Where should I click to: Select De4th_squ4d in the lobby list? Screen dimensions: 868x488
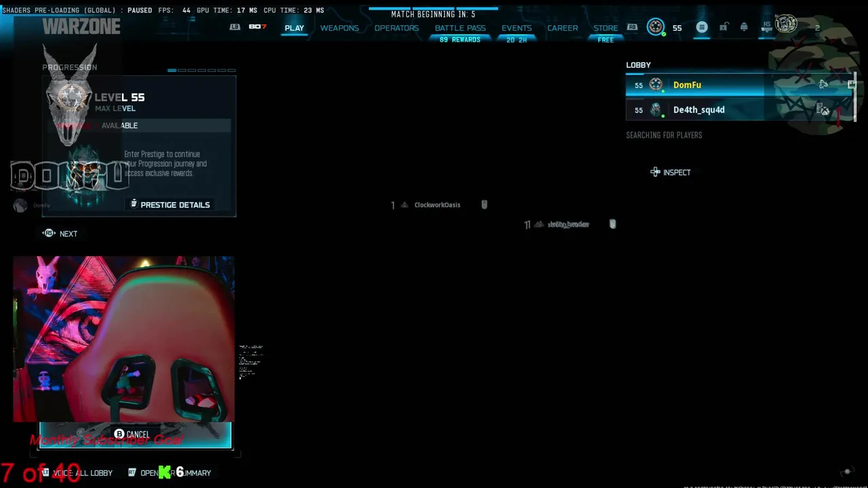(741, 110)
